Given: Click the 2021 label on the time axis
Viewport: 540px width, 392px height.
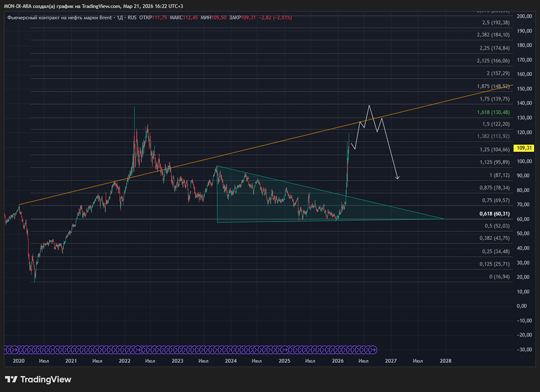Looking at the screenshot, I should click(x=71, y=361).
